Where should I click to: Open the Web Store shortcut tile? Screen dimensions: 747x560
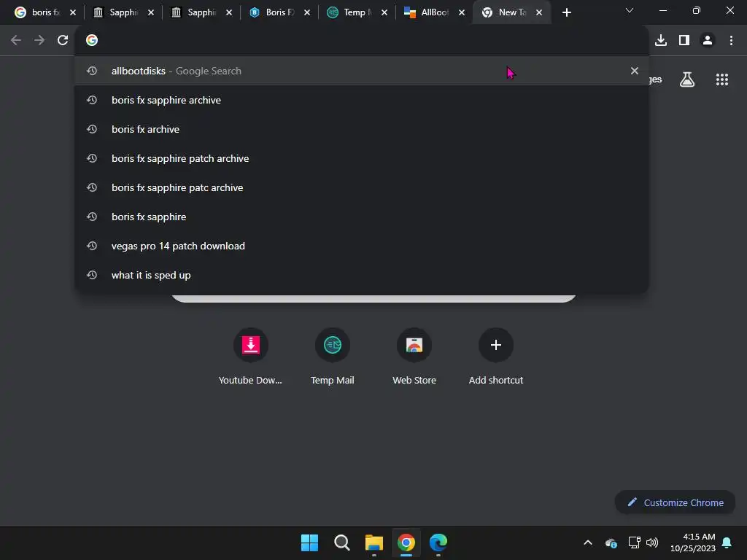click(x=414, y=356)
